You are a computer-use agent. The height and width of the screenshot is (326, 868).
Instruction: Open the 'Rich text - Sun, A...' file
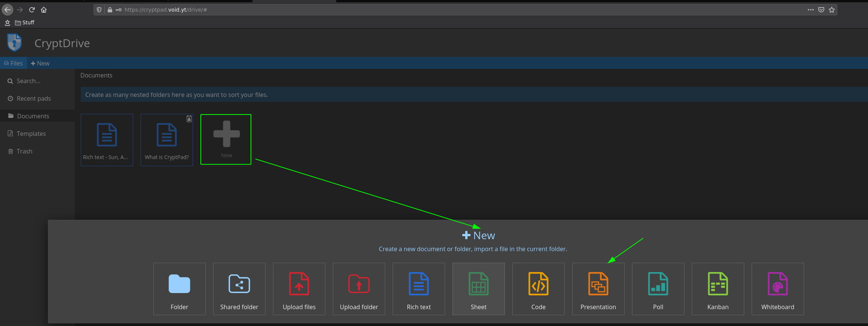pyautogui.click(x=107, y=140)
